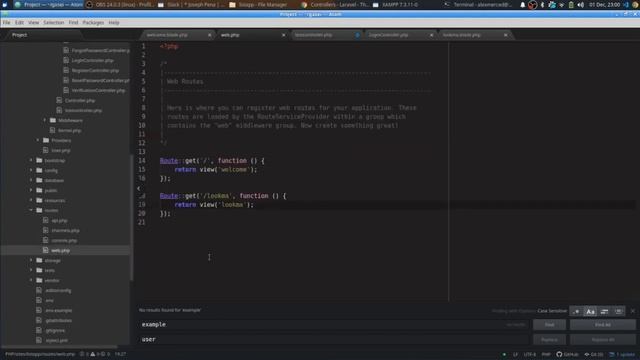Expand the bootstrap folder
The height and width of the screenshot is (360, 640).
(31, 160)
